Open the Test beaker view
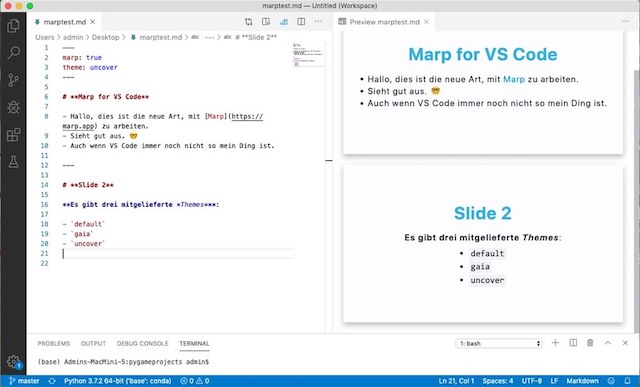 (x=13, y=162)
